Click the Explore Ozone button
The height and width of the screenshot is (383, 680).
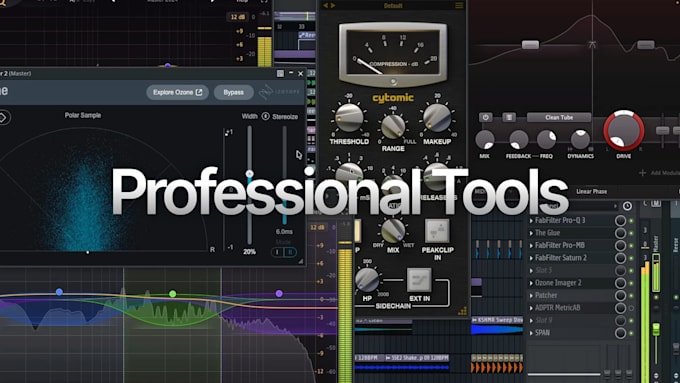[x=177, y=92]
